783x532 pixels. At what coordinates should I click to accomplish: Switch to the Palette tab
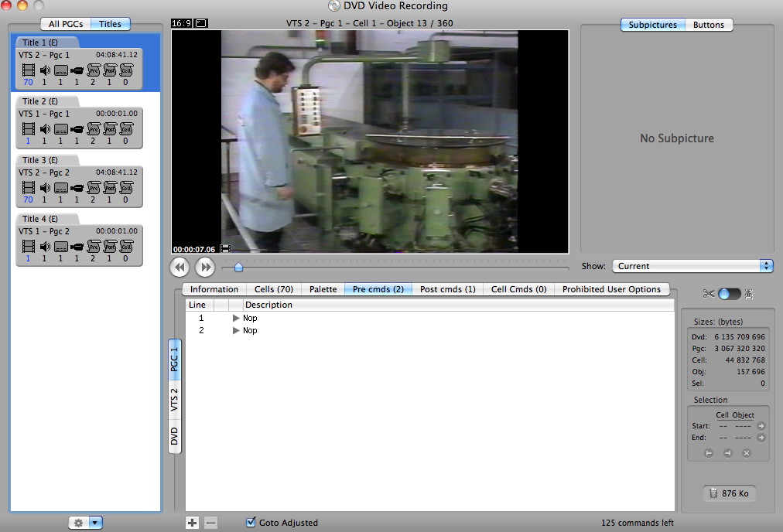(x=323, y=289)
